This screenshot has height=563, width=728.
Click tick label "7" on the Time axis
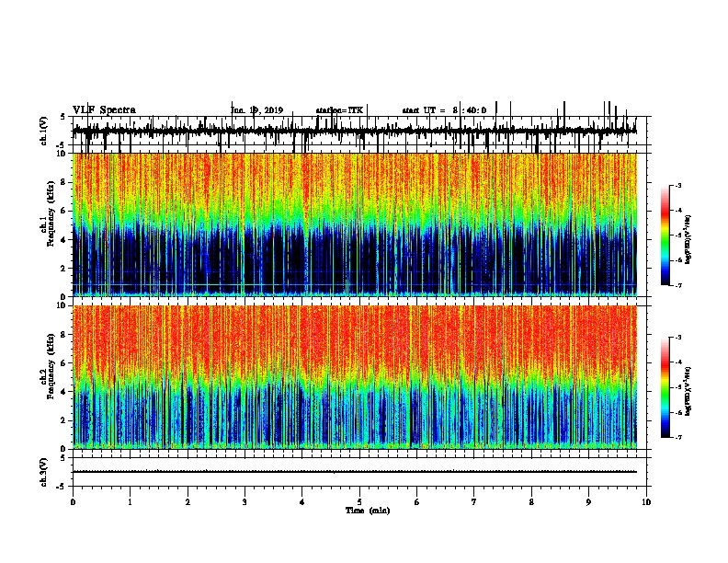474,502
